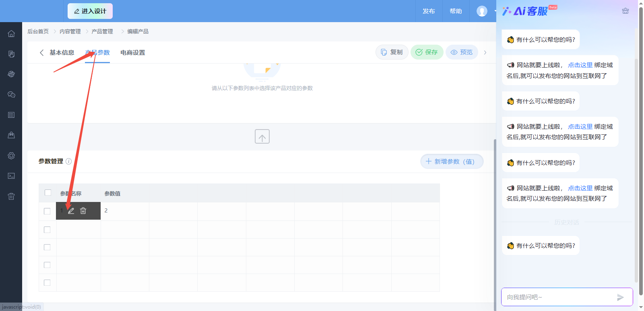Click the AI客服 logo
Viewport: 644px width, 311px height.
529,11
